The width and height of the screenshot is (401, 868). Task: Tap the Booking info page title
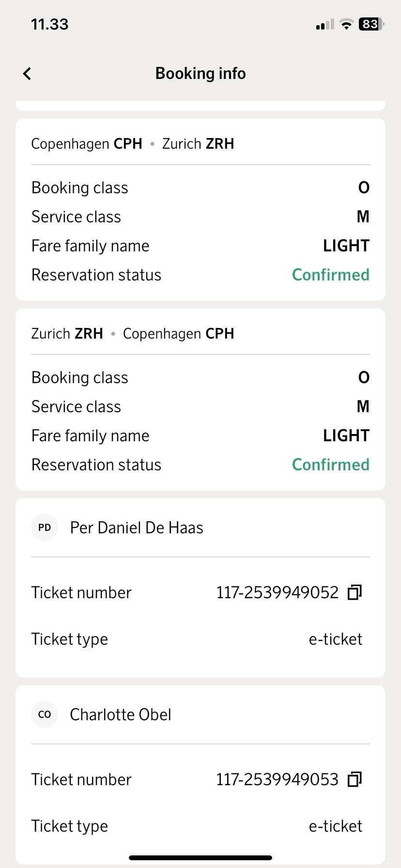[x=200, y=74]
